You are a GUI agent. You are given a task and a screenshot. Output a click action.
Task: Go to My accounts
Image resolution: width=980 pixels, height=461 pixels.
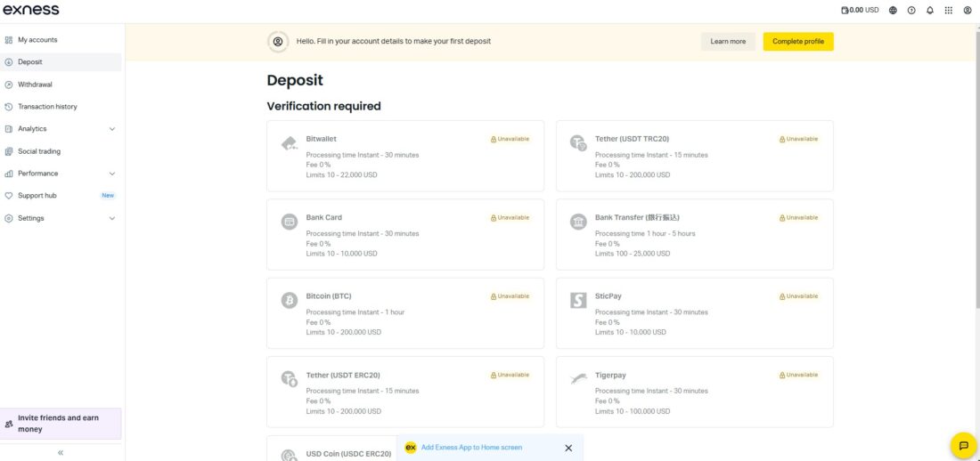tap(37, 40)
